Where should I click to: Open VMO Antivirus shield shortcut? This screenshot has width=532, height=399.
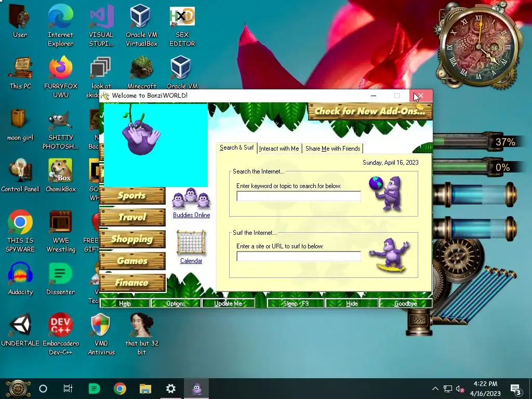[101, 334]
